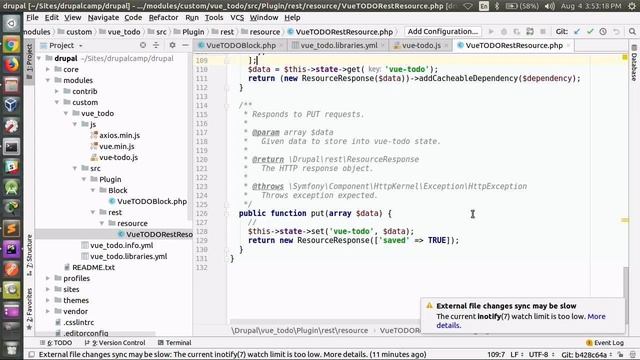Show Git history clock icon
The height and width of the screenshot is (360, 640).
pos(603,31)
